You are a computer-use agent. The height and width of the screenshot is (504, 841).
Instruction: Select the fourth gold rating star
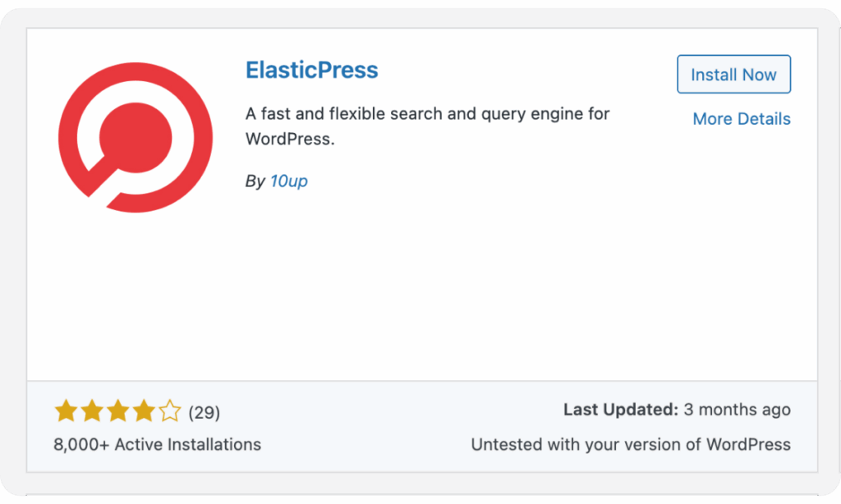pyautogui.click(x=145, y=409)
